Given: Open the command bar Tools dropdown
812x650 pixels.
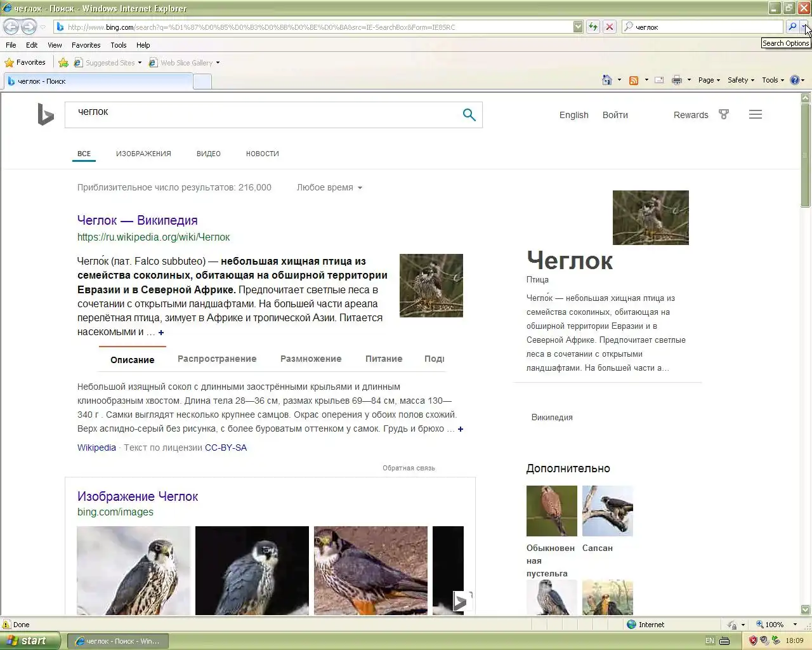Looking at the screenshot, I should tap(773, 80).
